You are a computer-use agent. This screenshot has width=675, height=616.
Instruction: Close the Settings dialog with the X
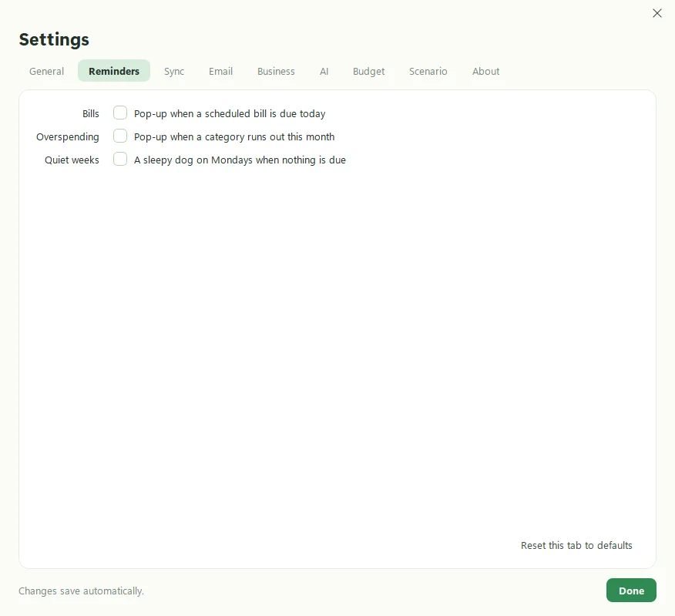click(657, 13)
